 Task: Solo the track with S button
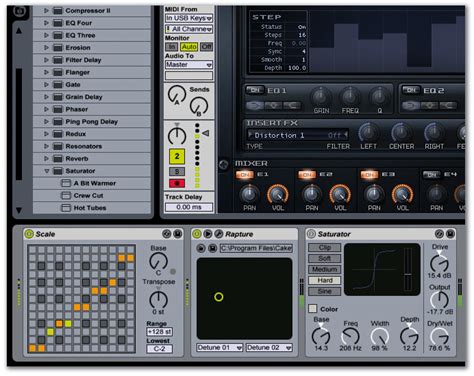177,172
